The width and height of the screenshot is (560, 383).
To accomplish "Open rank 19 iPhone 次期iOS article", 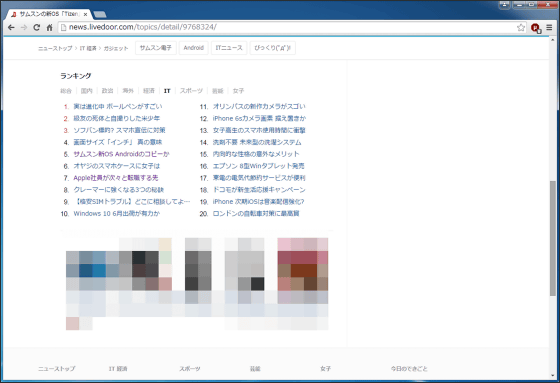I will (259, 202).
